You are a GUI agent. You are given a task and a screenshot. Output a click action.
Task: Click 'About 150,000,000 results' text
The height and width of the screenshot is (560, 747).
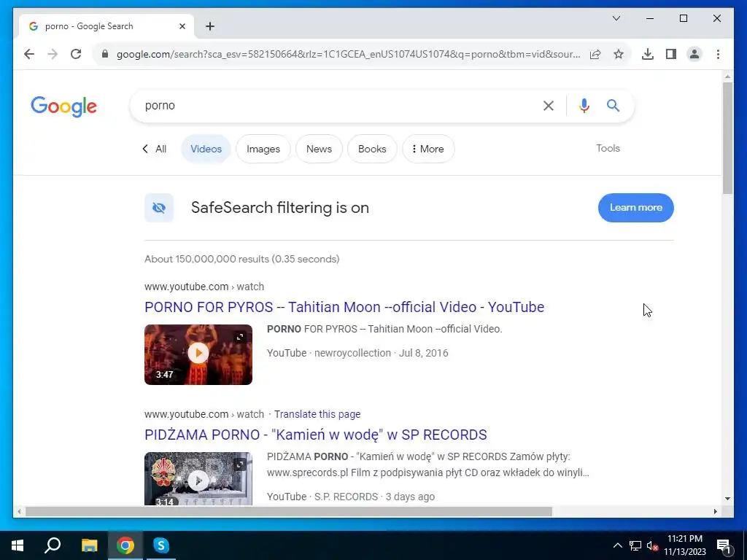coord(207,259)
